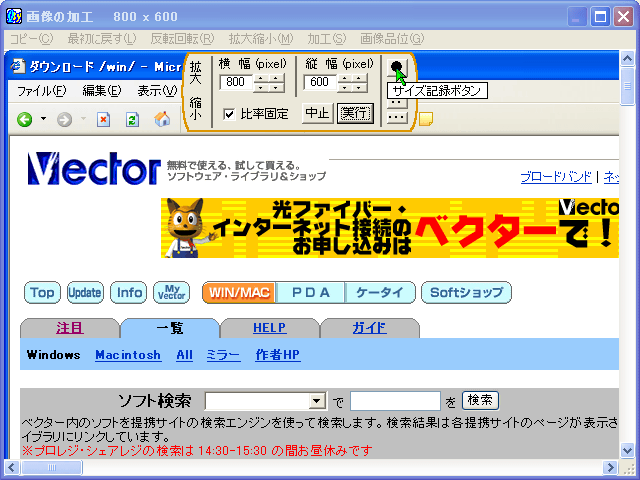
Task: Click the horizontal scrollbar right arrow
Action: (610, 467)
